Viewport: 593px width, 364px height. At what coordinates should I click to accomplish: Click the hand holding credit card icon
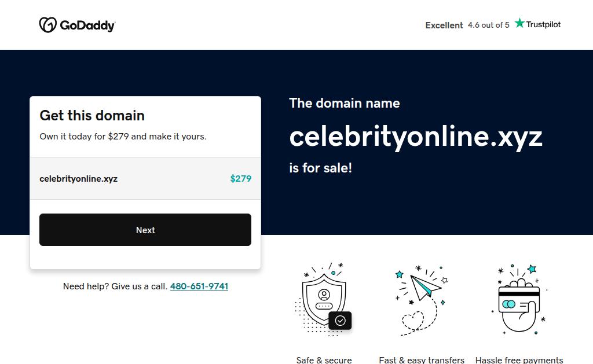tap(518, 303)
